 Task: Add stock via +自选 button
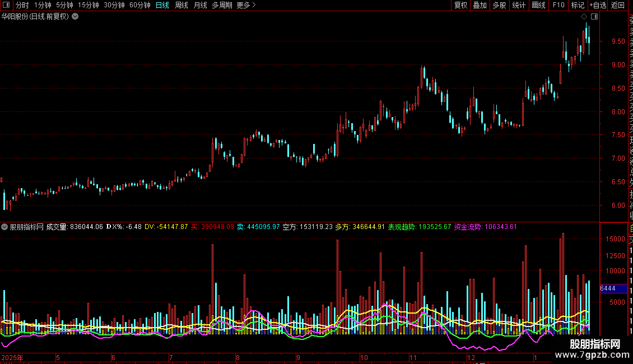tap(598, 5)
